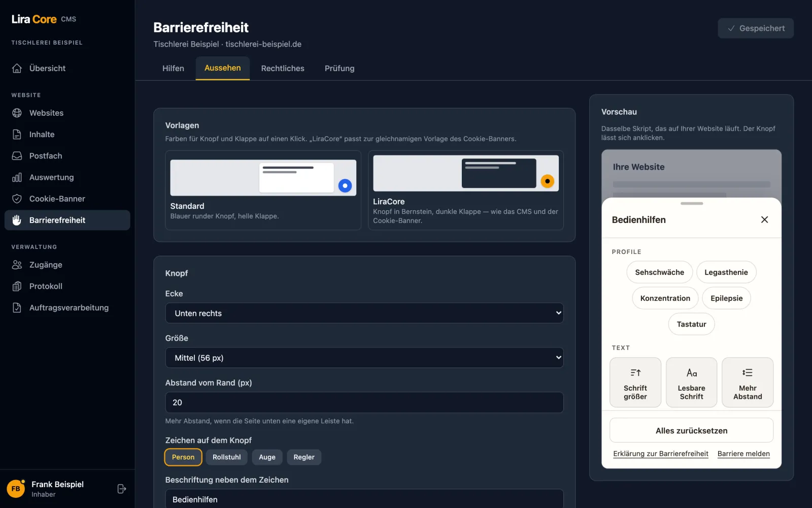Click the Gespeichert button
The height and width of the screenshot is (508, 812).
click(756, 28)
